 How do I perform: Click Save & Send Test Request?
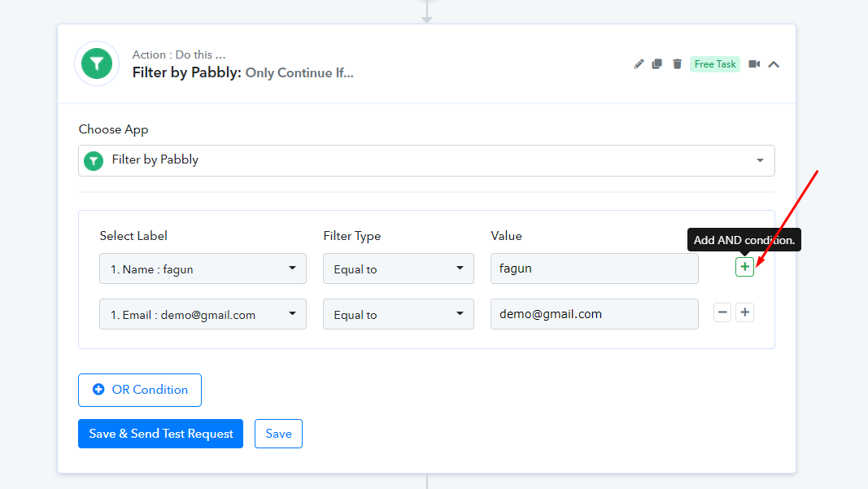click(x=160, y=434)
